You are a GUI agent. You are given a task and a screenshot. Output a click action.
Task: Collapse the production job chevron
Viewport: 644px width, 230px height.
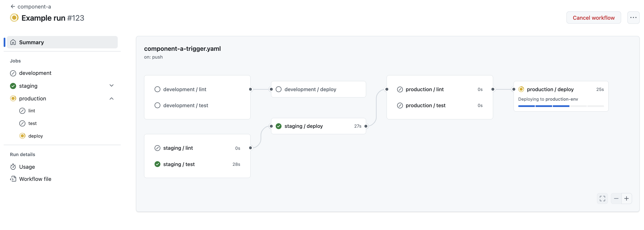point(111,98)
